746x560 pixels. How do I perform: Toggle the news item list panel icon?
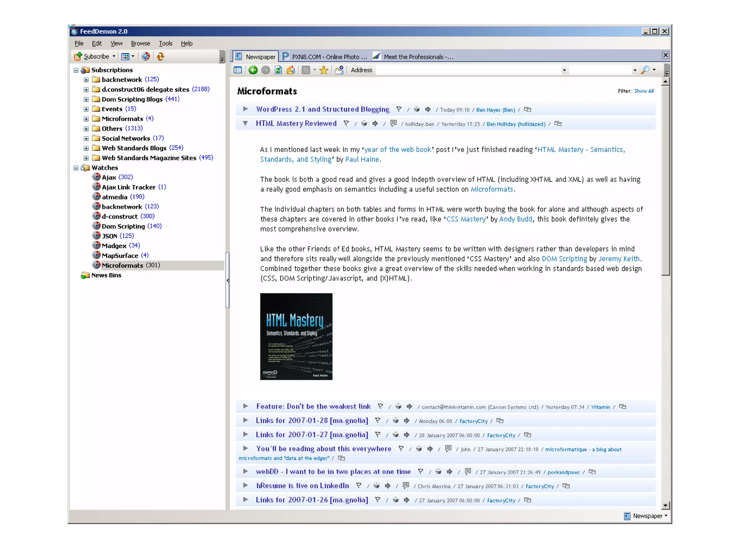[x=238, y=70]
